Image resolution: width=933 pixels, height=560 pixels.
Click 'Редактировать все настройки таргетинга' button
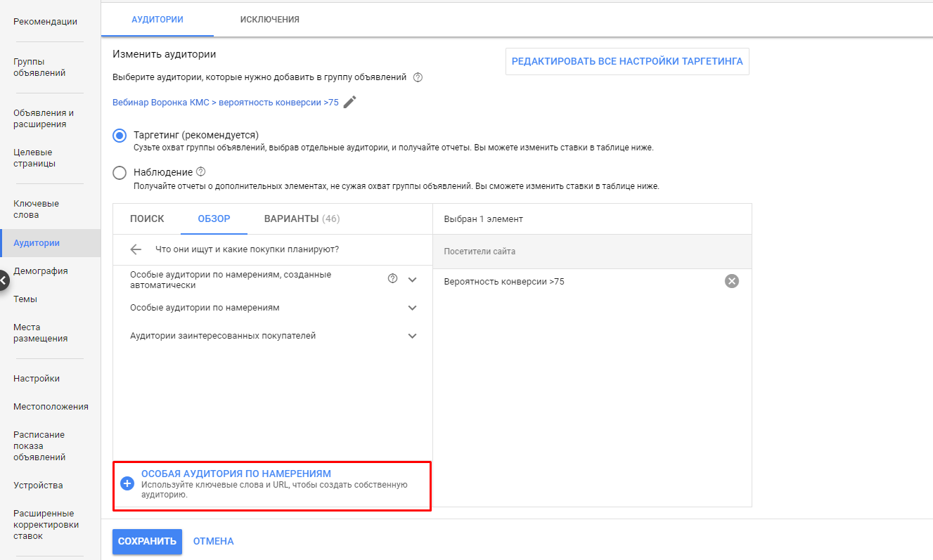tap(626, 62)
